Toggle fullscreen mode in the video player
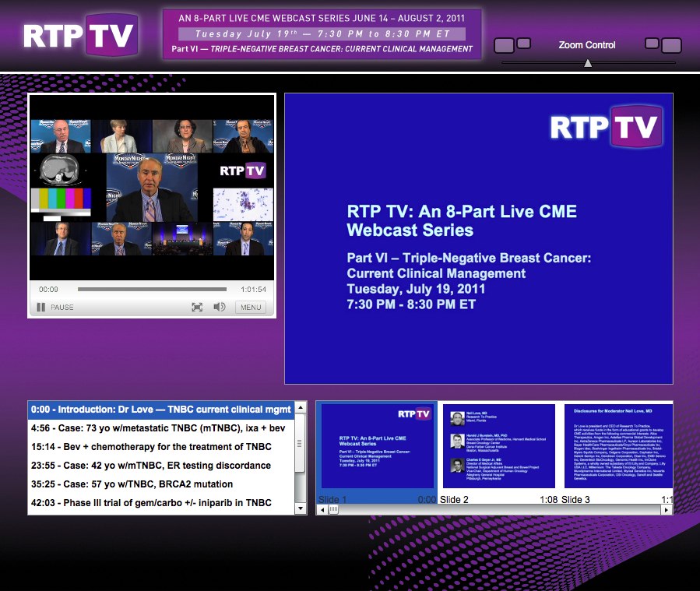 point(197,307)
